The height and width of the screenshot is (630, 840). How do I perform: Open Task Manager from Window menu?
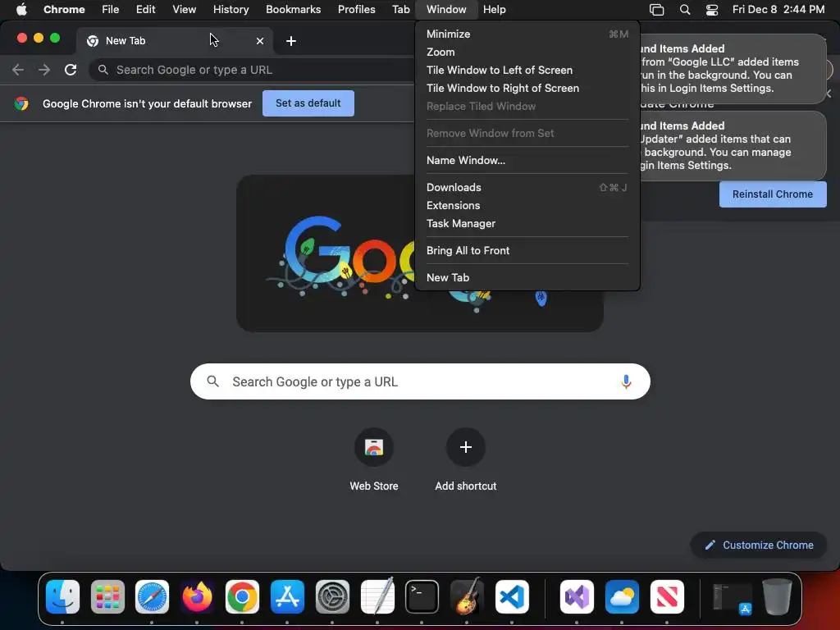click(527, 223)
